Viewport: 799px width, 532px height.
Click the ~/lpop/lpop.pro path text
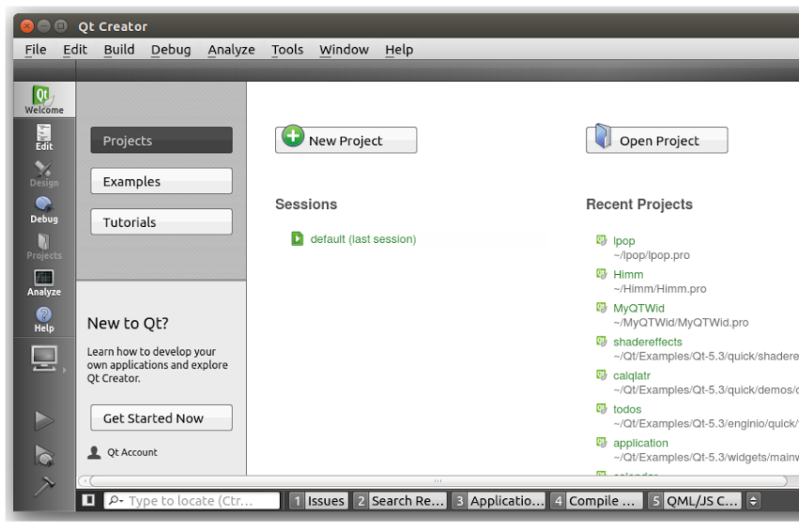652,255
